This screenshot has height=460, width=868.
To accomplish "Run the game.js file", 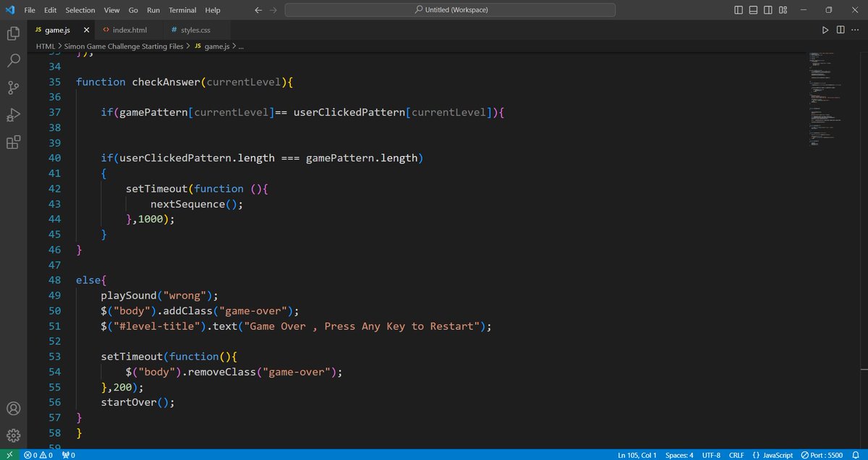I will coord(825,30).
